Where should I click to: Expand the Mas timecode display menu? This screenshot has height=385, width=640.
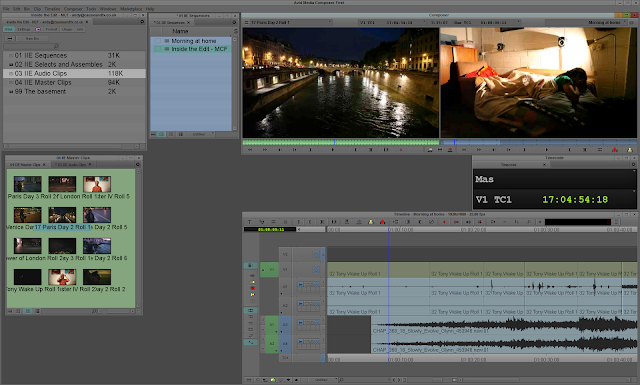coord(484,179)
